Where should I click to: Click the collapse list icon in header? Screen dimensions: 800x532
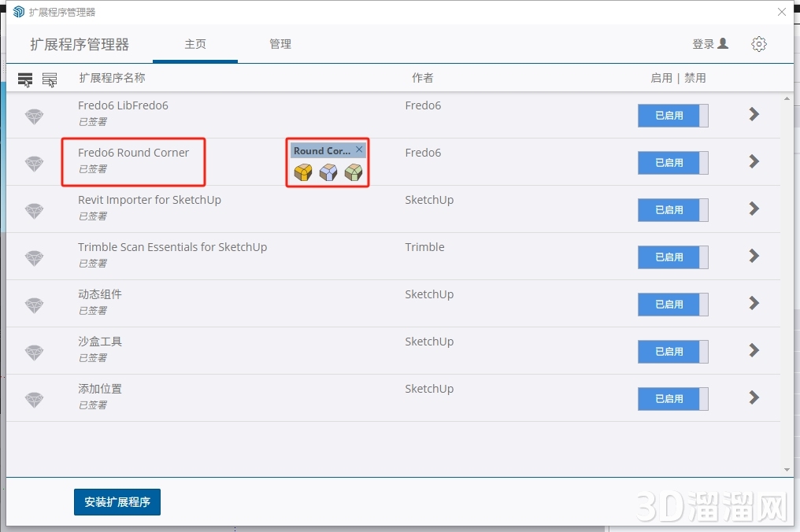(x=50, y=79)
